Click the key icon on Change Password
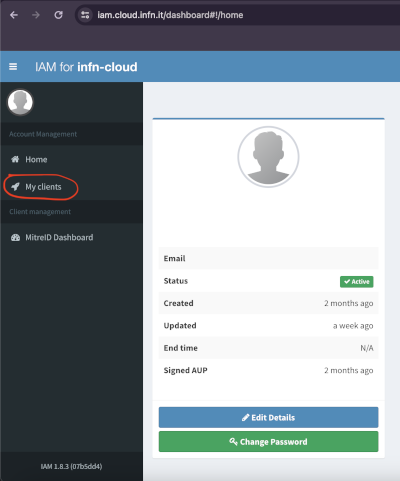This screenshot has height=481, width=400. (x=233, y=442)
